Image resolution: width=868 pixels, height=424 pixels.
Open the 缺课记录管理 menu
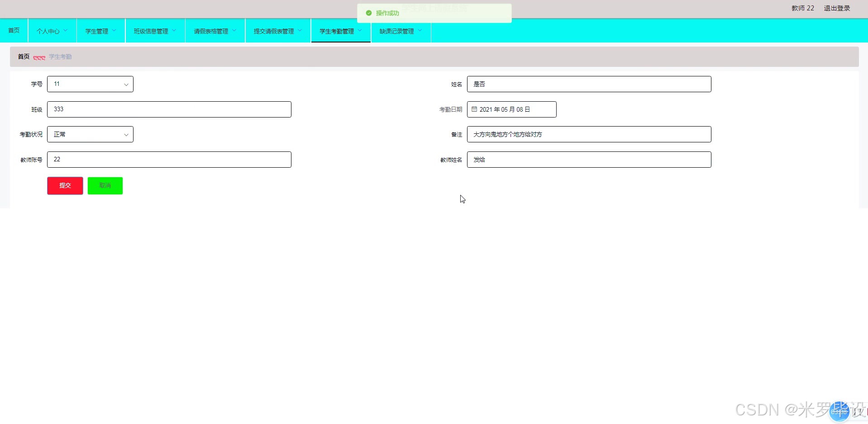click(401, 31)
